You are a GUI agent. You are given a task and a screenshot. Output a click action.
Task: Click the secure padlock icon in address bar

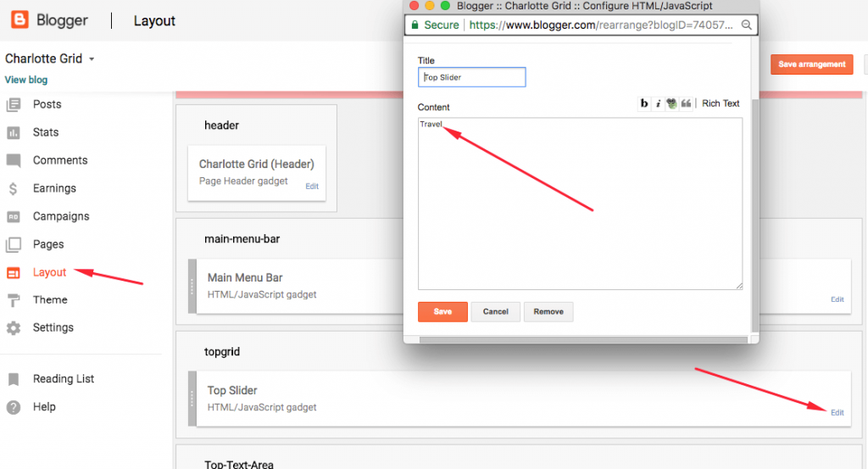[415, 25]
